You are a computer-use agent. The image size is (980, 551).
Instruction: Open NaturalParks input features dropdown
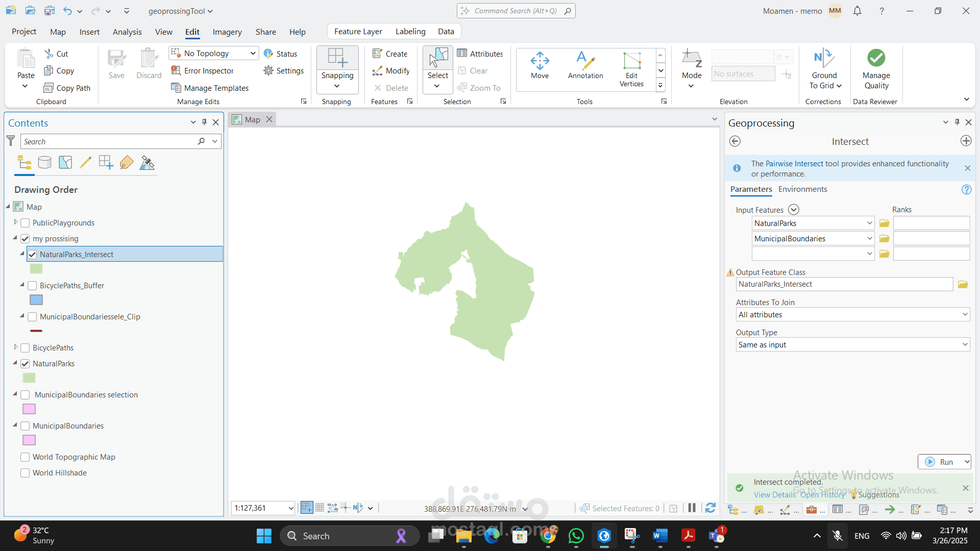[x=869, y=223]
